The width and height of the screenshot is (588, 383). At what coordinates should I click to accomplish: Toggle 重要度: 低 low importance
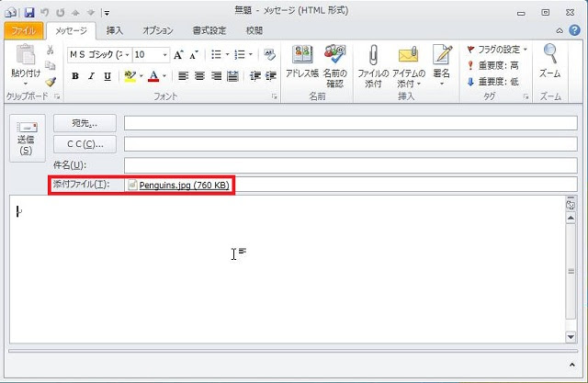pos(492,82)
